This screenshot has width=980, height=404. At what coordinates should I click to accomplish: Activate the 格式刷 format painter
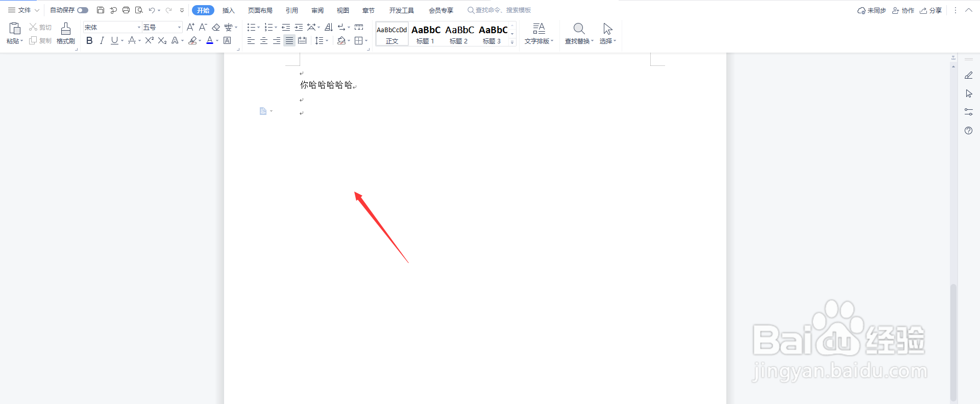(66, 34)
